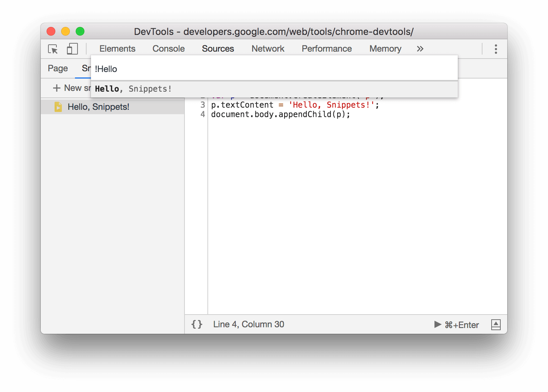Open the Network tab
Viewport: 548px width, 392px height.
[x=268, y=49]
